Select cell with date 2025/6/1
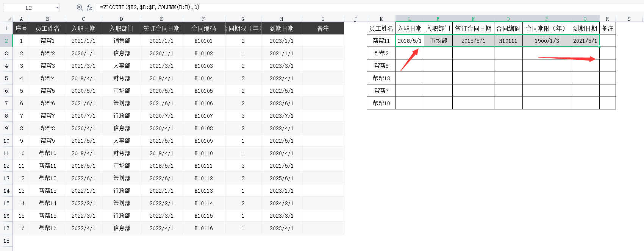 click(x=281, y=178)
